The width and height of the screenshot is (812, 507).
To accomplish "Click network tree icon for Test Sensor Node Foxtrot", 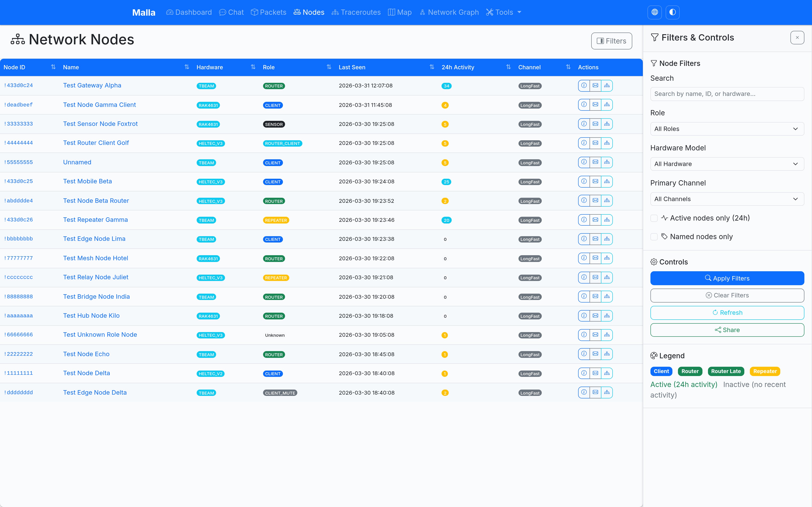I will point(607,124).
